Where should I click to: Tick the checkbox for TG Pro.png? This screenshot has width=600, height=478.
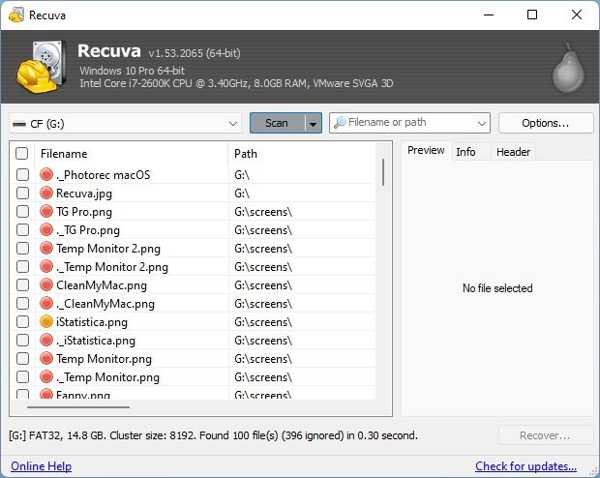coord(23,211)
